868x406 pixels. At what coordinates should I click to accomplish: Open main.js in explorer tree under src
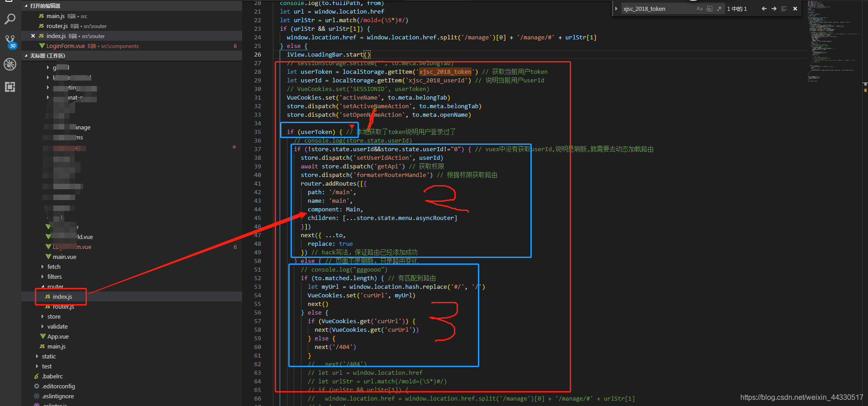coord(132,346)
